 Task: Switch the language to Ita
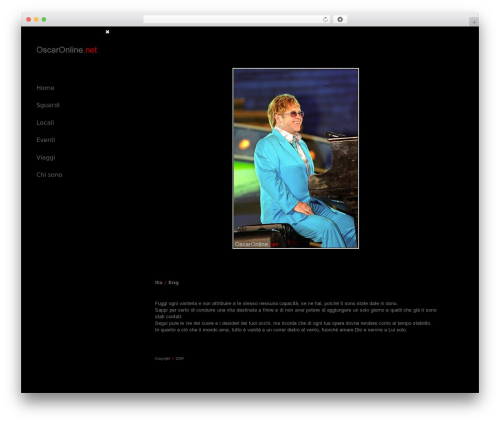tap(158, 283)
